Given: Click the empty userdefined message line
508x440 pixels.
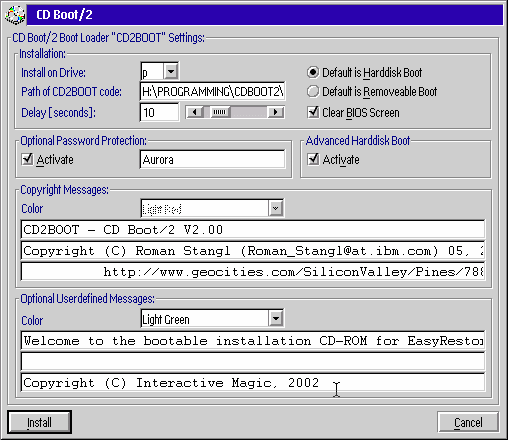Looking at the screenshot, I should (253, 361).
